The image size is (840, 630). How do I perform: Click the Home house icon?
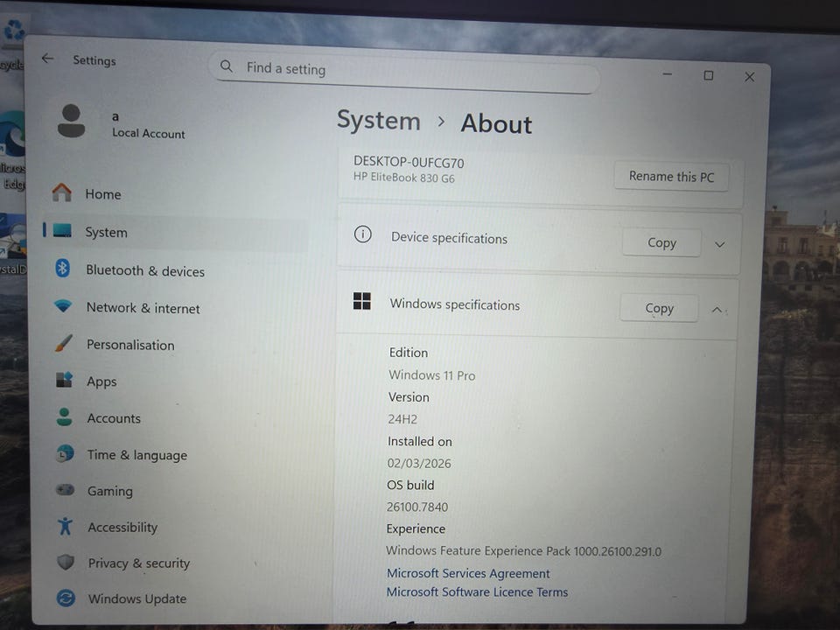[61, 192]
